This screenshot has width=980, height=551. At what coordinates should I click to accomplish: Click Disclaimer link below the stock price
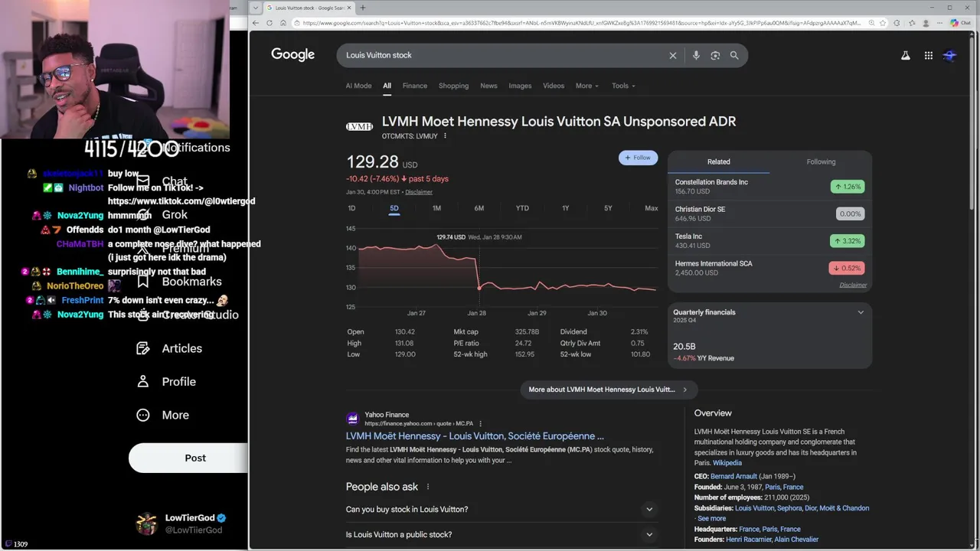pyautogui.click(x=419, y=192)
